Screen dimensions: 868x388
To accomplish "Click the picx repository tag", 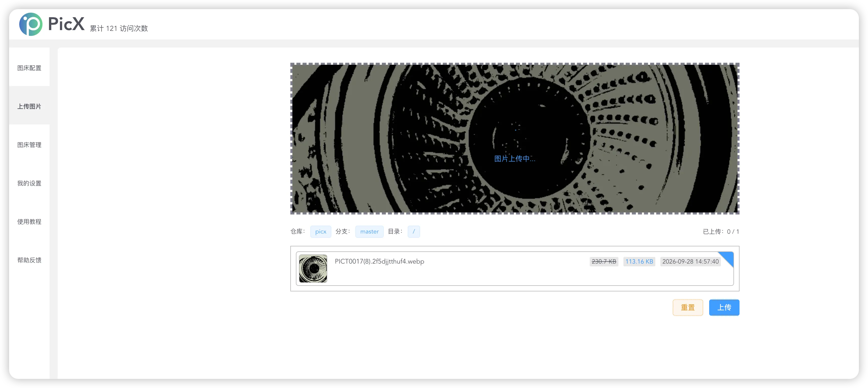I will pyautogui.click(x=320, y=232).
